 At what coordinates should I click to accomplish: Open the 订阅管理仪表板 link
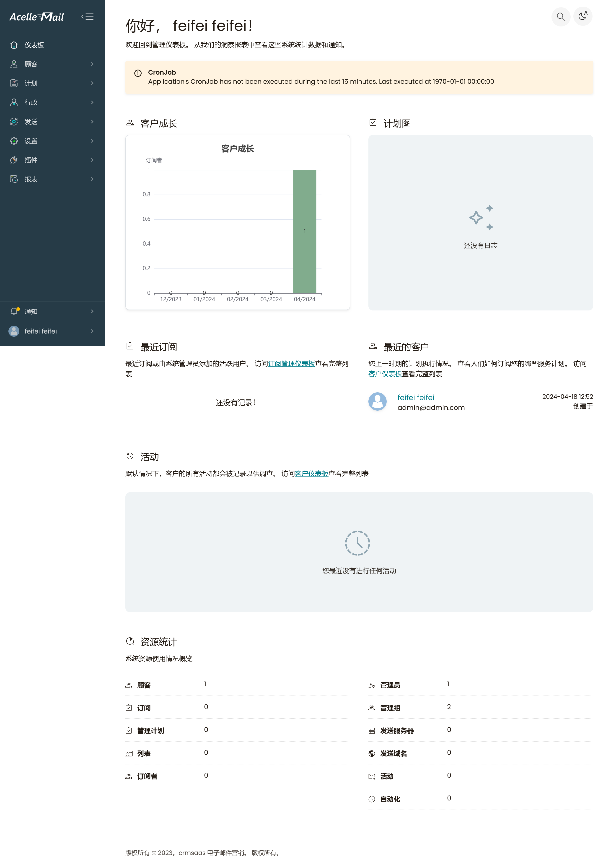pyautogui.click(x=291, y=364)
